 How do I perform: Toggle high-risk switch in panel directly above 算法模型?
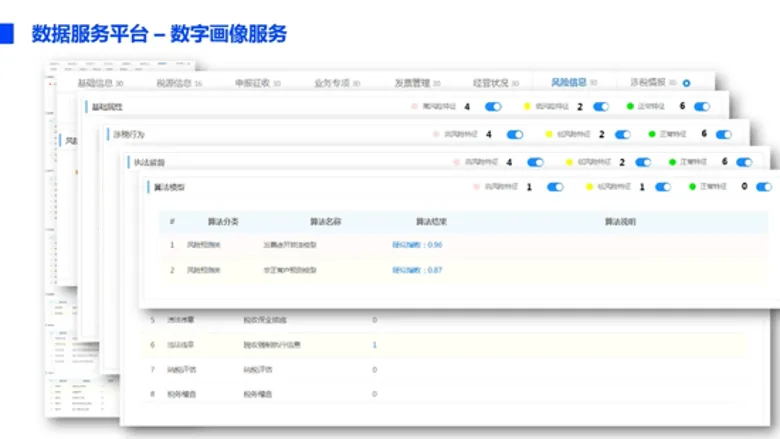coord(535,162)
